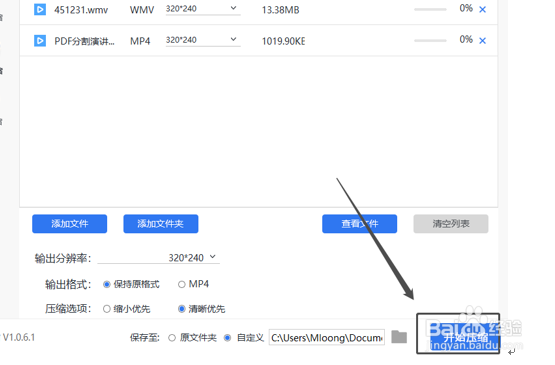This screenshot has height=365, width=555.
Task: Click the save path input field
Action: pyautogui.click(x=327, y=337)
